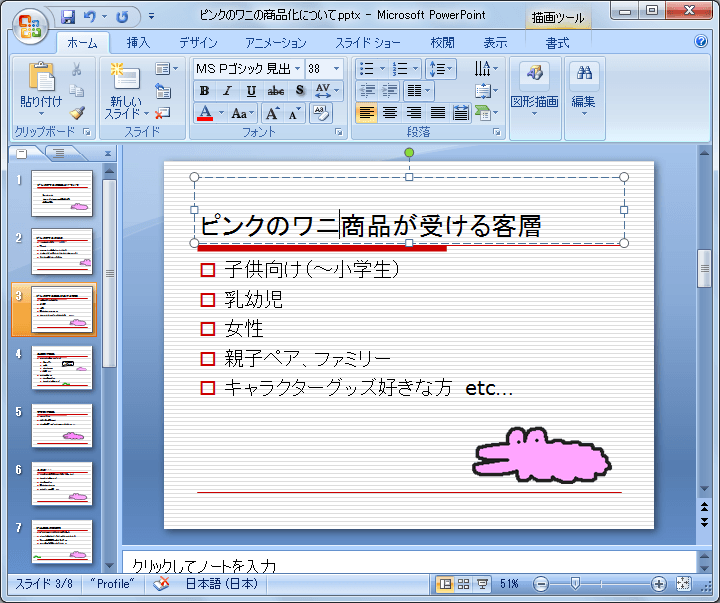Image resolution: width=720 pixels, height=603 pixels.
Task: Open the 書式 ribbon tab
Action: [557, 43]
